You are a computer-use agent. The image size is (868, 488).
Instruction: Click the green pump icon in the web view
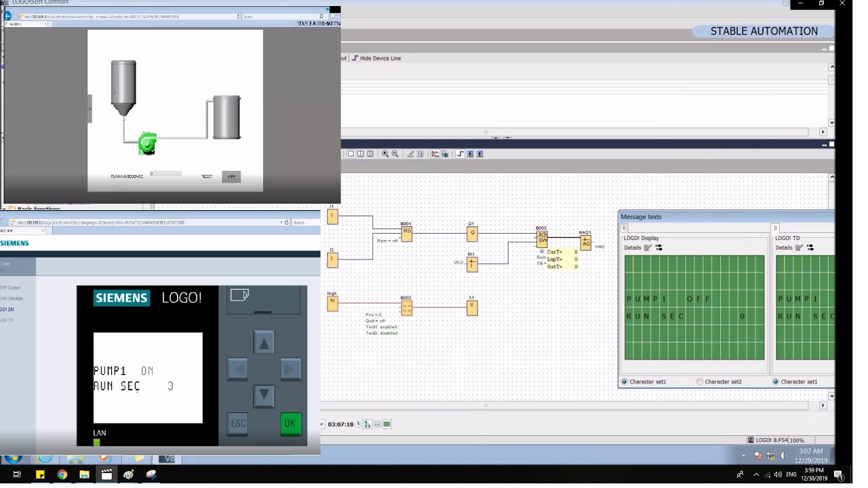[x=147, y=143]
